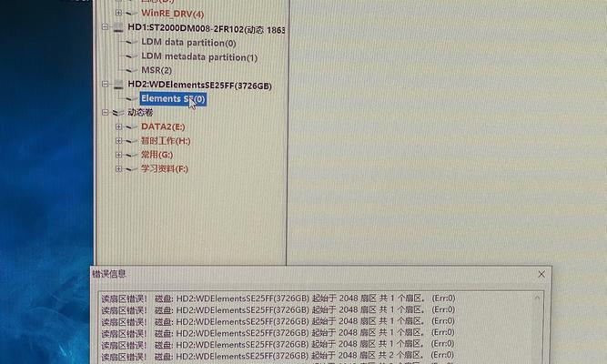Click volume icon beside 常用(G:)
This screenshot has height=364, width=607.
click(x=132, y=155)
